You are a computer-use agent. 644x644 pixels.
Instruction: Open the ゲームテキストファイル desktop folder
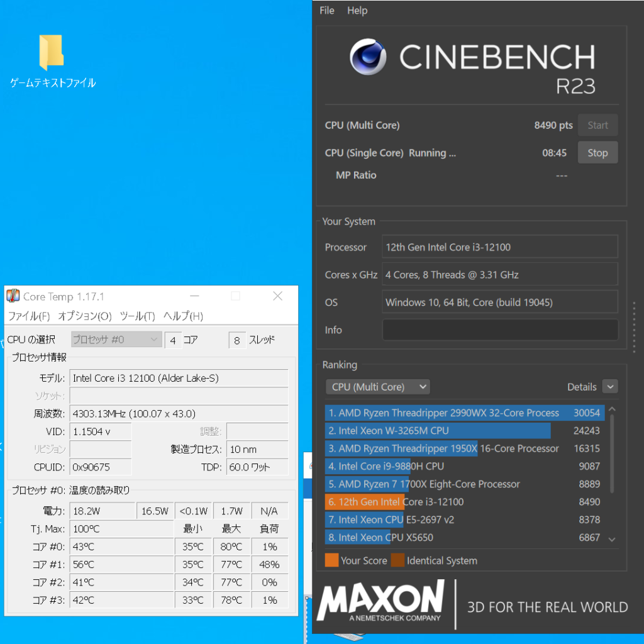pos(52,61)
